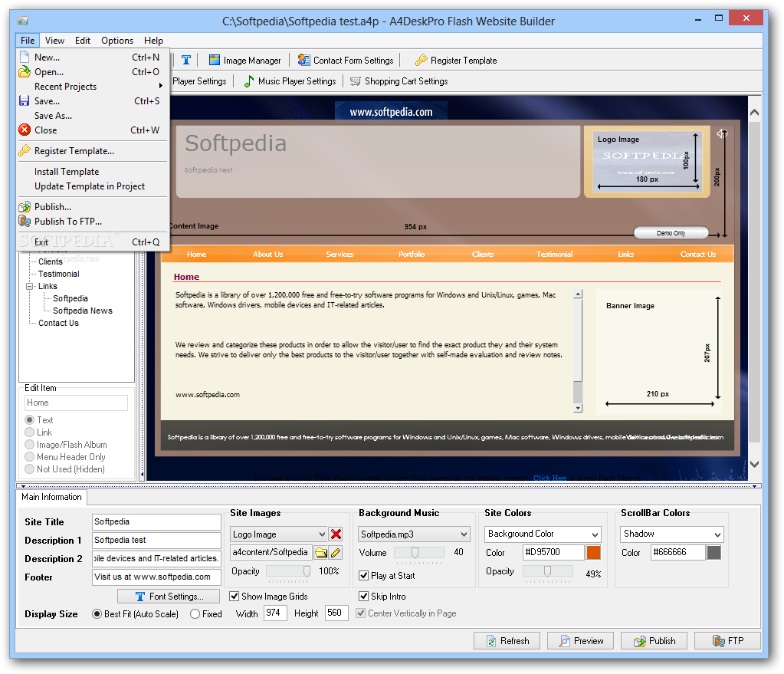The image size is (784, 674).
Task: Click the Site Title input field
Action: [156, 522]
